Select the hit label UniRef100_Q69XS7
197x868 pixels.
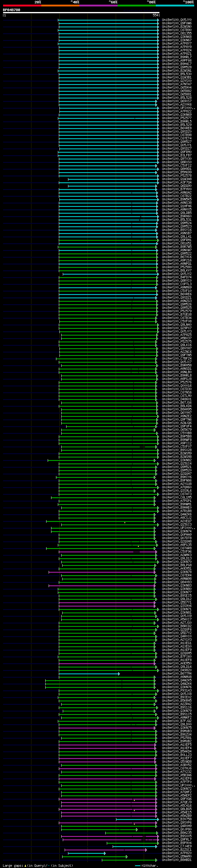coord(177,101)
